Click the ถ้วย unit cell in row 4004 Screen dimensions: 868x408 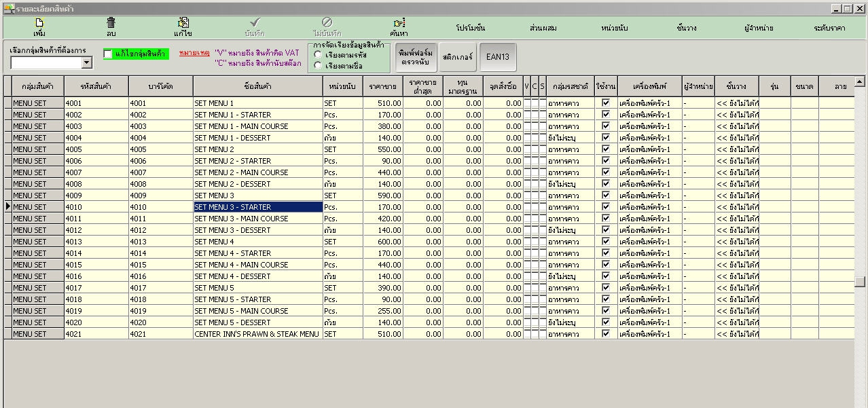343,138
